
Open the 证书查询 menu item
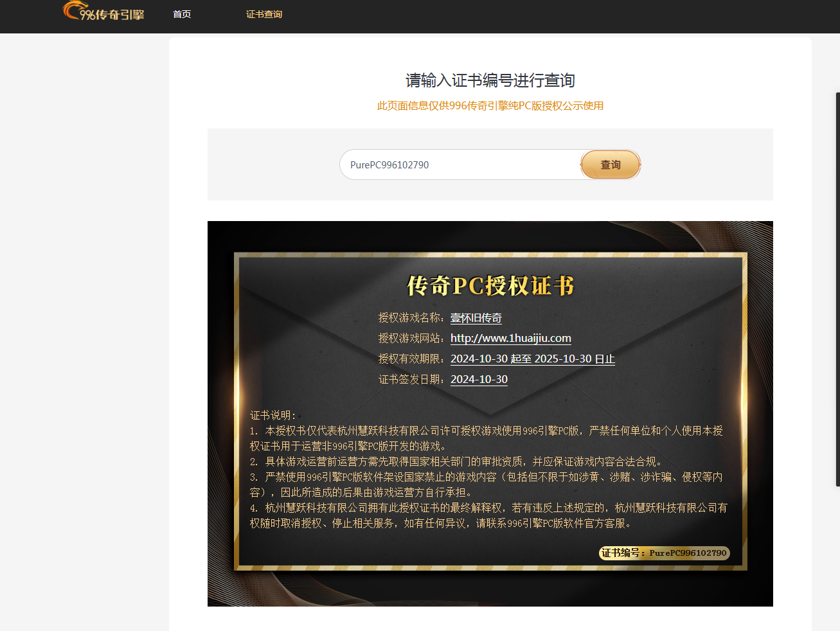[x=264, y=14]
